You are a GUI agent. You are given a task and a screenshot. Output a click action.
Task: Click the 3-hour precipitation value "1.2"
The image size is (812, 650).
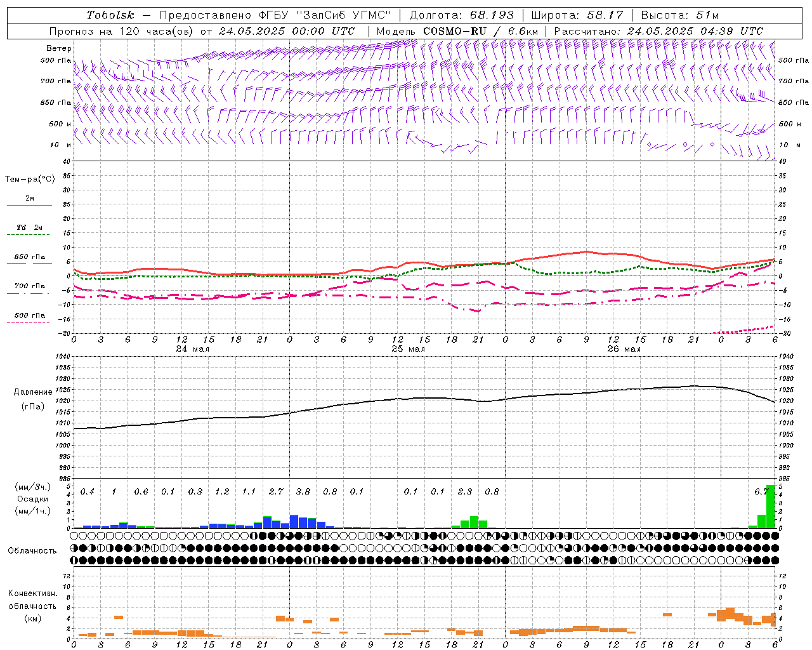tap(222, 492)
